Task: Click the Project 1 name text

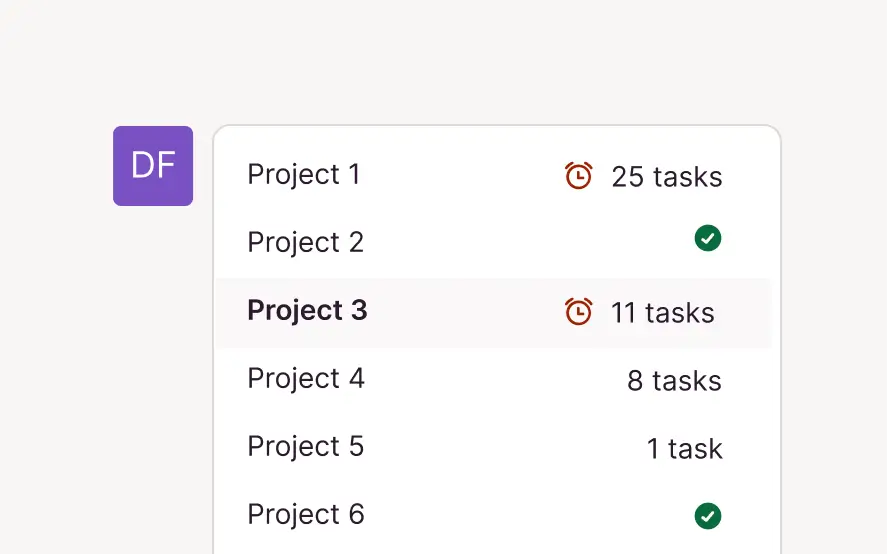Action: click(304, 175)
